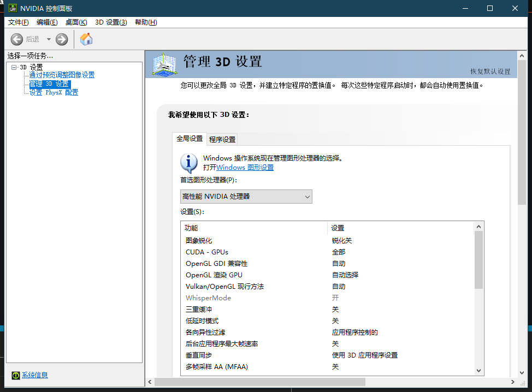Select the OpenGL GDI 兼容性 row
The height and width of the screenshot is (392, 532).
[327, 264]
